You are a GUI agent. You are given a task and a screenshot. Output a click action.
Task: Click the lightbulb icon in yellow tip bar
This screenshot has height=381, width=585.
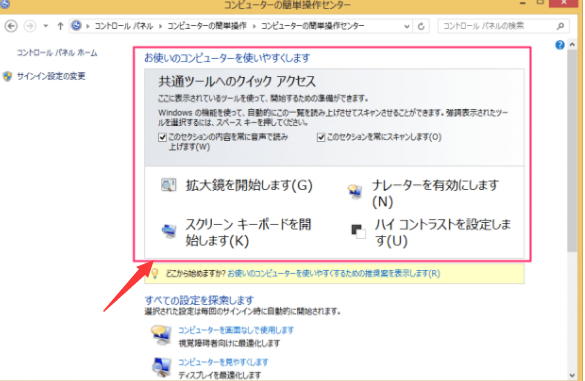[155, 273]
